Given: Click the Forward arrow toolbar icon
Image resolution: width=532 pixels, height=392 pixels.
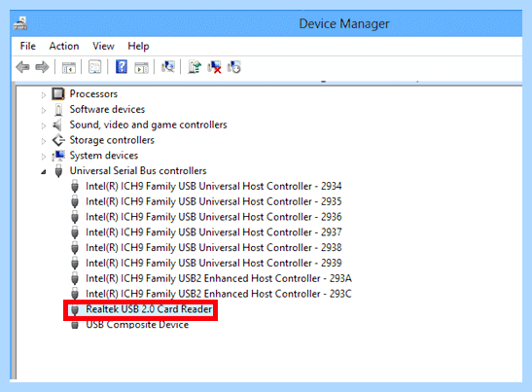Looking at the screenshot, I should [x=42, y=67].
